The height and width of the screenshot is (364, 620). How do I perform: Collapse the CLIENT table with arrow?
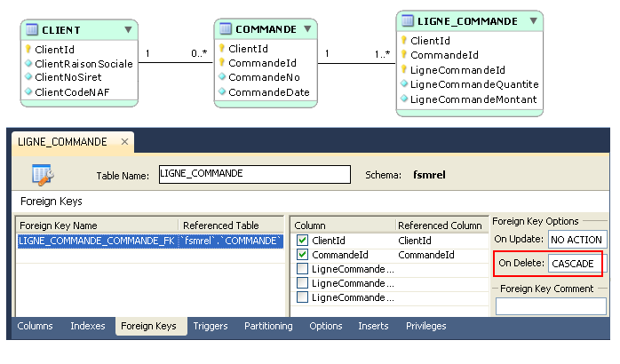tap(128, 29)
